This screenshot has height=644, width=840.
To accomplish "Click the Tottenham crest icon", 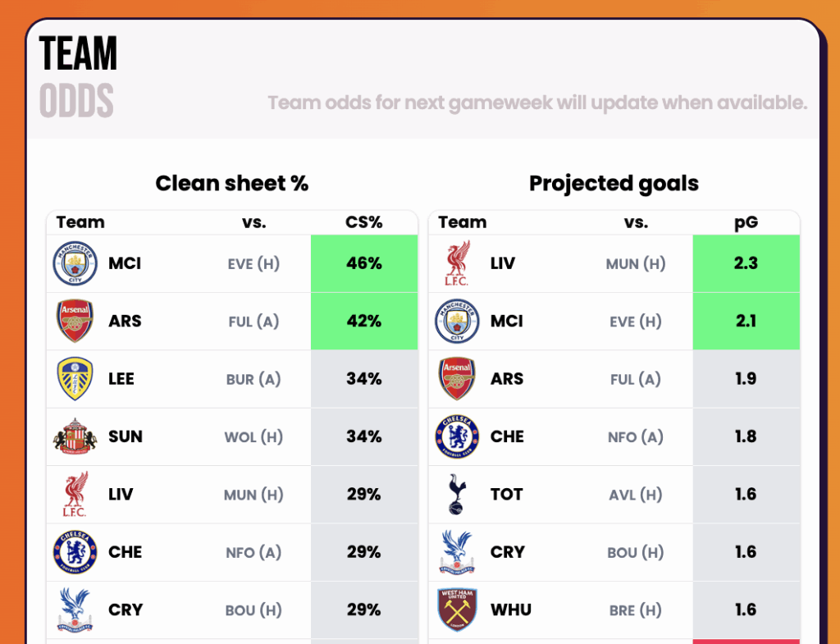I will [x=457, y=495].
